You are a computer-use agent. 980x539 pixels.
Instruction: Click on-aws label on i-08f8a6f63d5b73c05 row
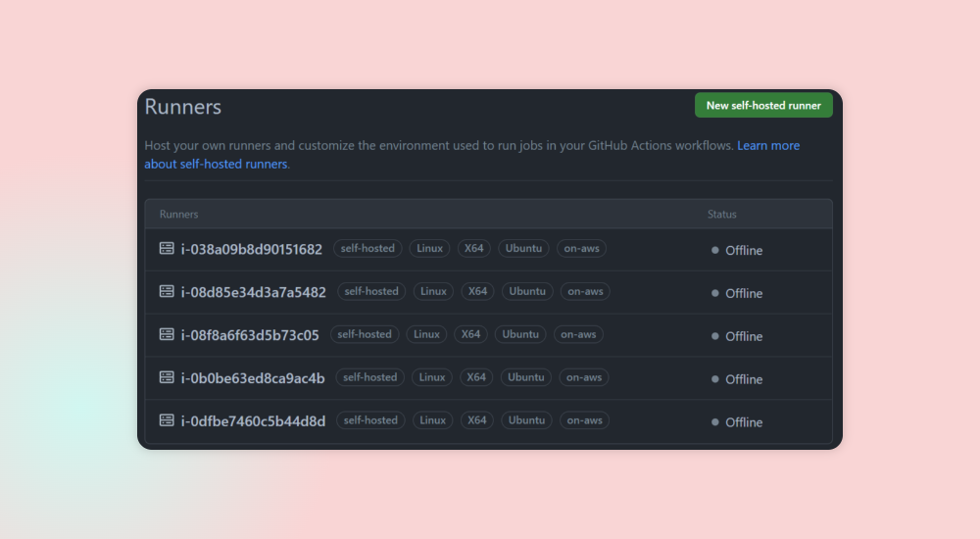[x=578, y=334]
